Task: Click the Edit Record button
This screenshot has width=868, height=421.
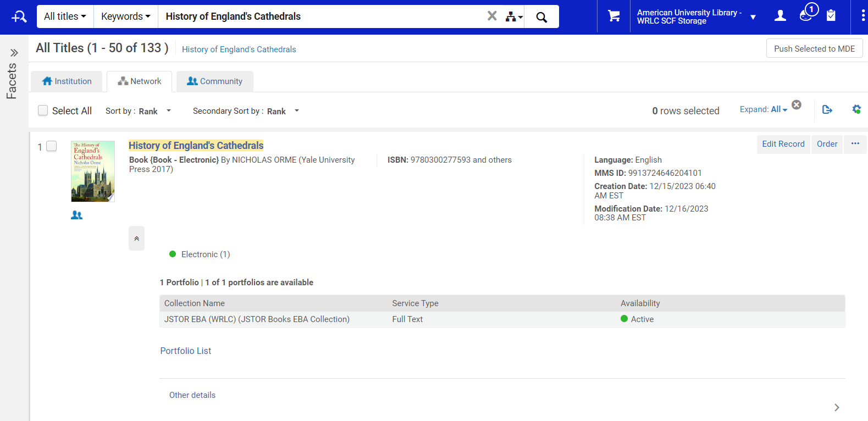Action: (783, 144)
